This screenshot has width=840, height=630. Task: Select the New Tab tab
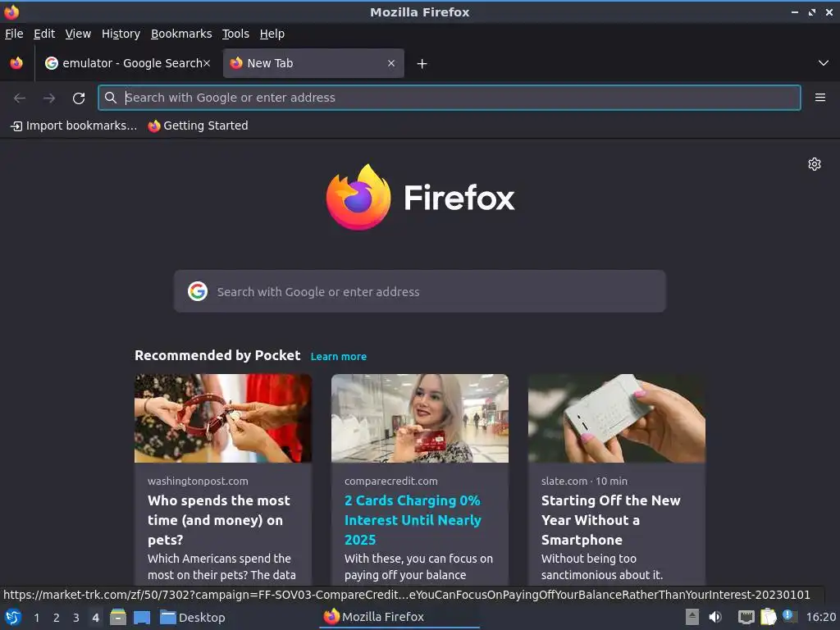pyautogui.click(x=313, y=63)
